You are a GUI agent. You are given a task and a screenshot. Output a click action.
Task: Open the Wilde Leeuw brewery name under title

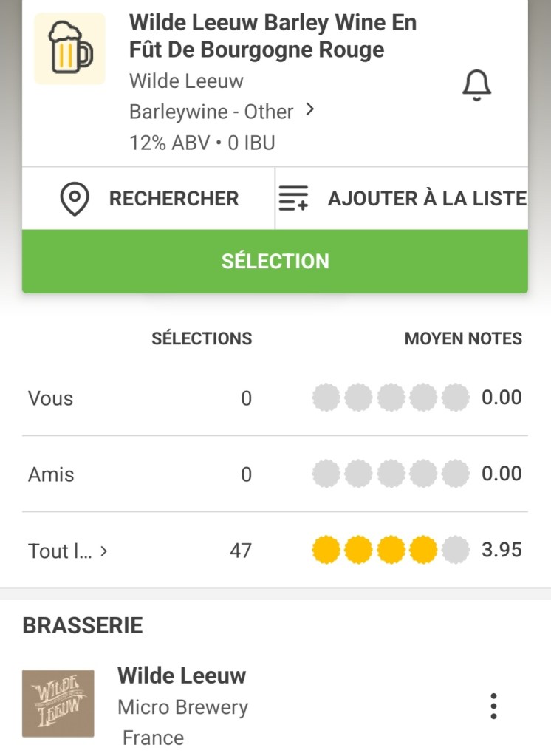click(186, 81)
